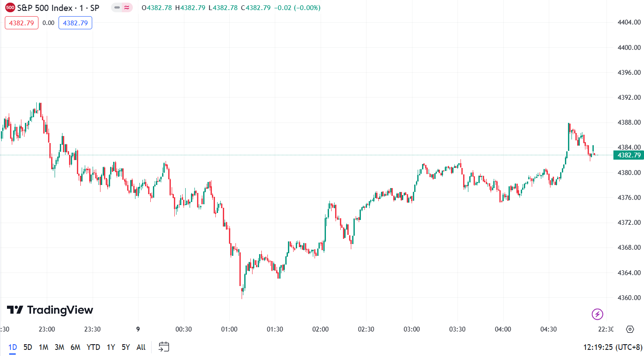Screen dimensions: 644x356
Task: Choose the 6M time range
Action: pos(75,347)
